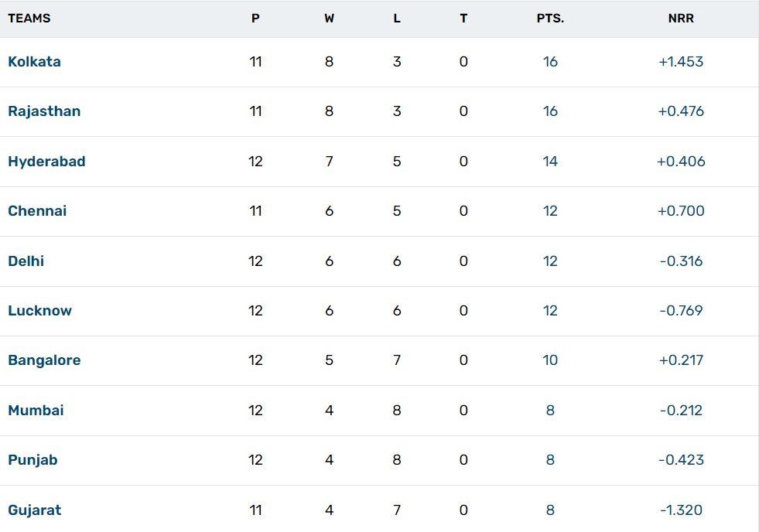Viewport: 759px width, 532px height.
Task: Open the Chennai team page
Action: [x=37, y=211]
